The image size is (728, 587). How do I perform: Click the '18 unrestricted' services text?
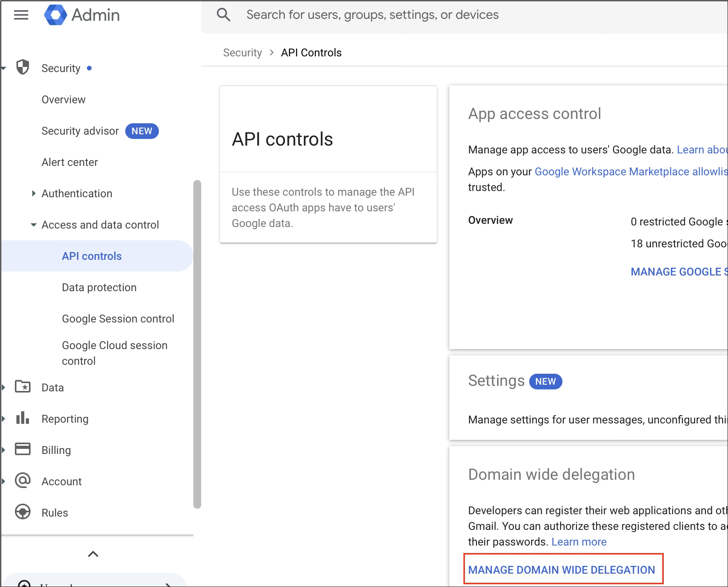(x=679, y=243)
